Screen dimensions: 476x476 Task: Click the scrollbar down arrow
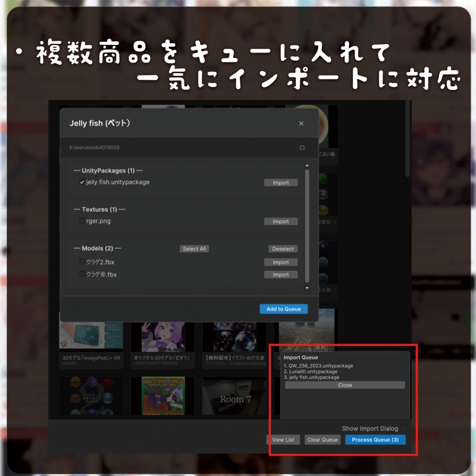306,288
